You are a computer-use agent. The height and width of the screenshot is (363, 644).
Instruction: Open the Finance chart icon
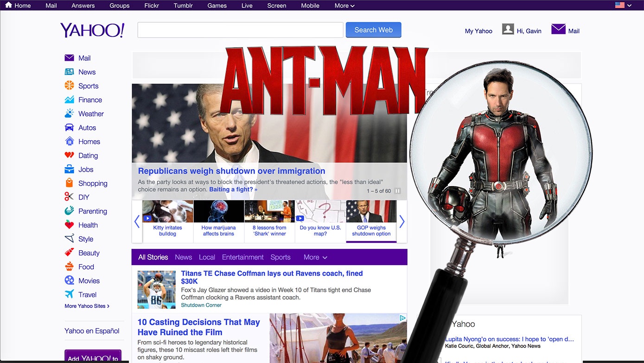(69, 100)
